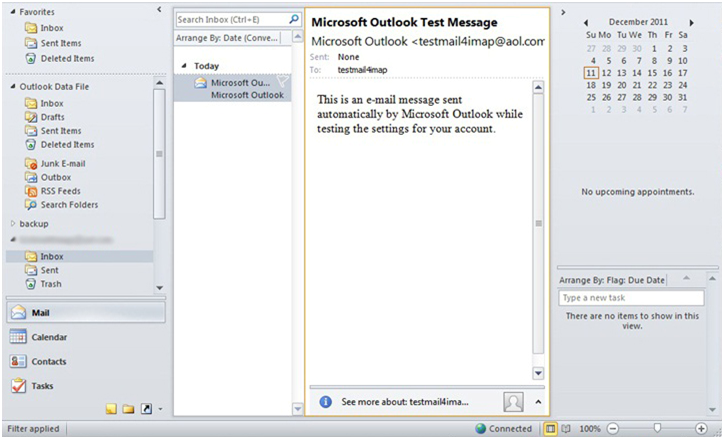Expand the backup data file
724x439 pixels.
point(13,223)
